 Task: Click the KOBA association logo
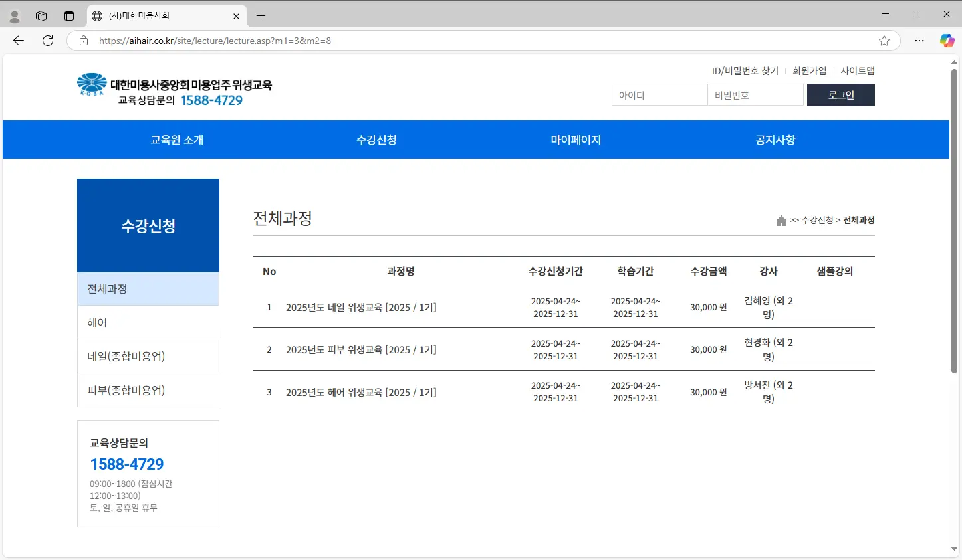(x=92, y=84)
